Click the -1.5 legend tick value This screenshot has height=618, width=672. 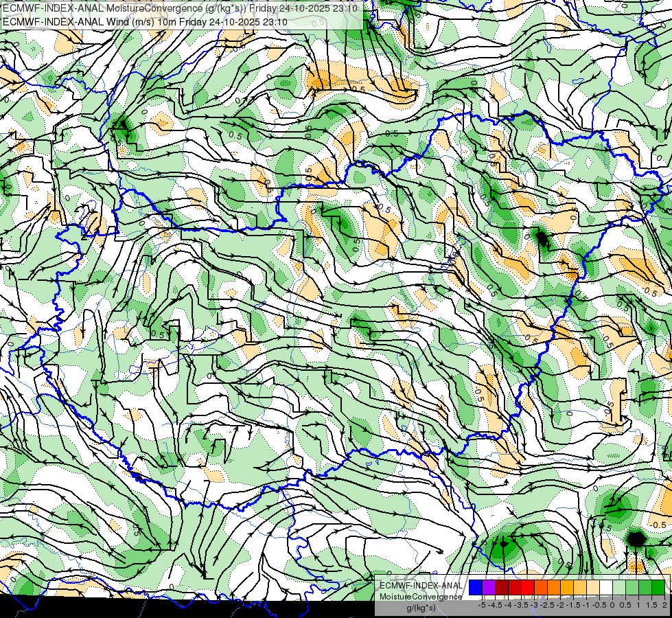[573, 605]
